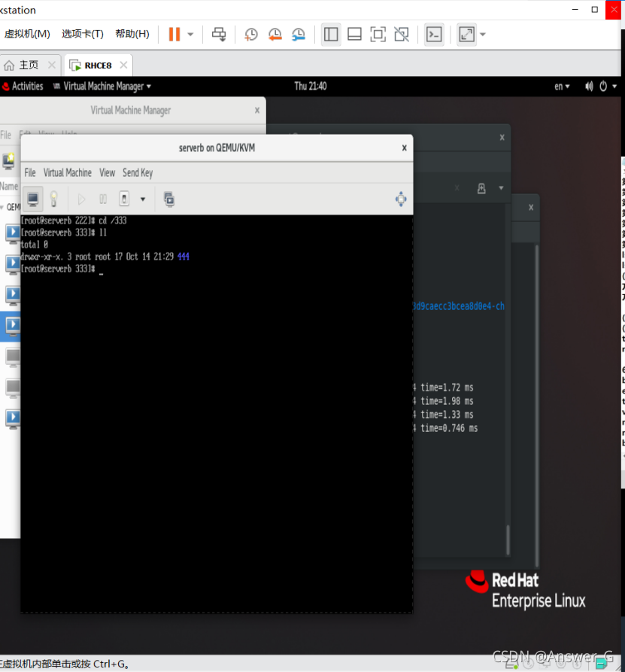Open the Send Key menu
This screenshot has height=672, width=625.
[x=138, y=173]
